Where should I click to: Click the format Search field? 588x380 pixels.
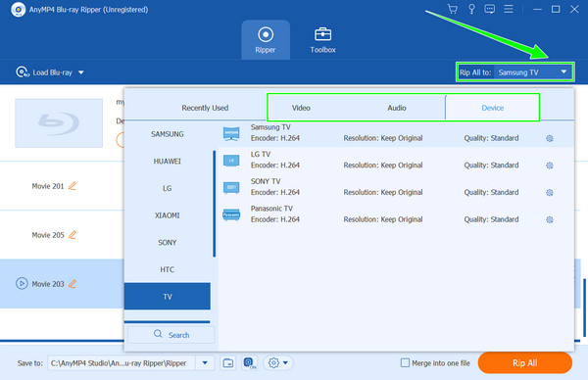pos(171,335)
